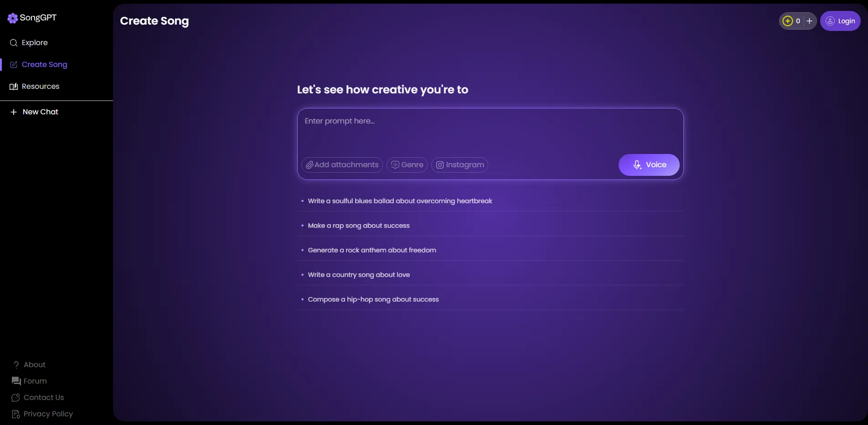The image size is (868, 425).
Task: Click the SongGPT logo icon
Action: (12, 18)
